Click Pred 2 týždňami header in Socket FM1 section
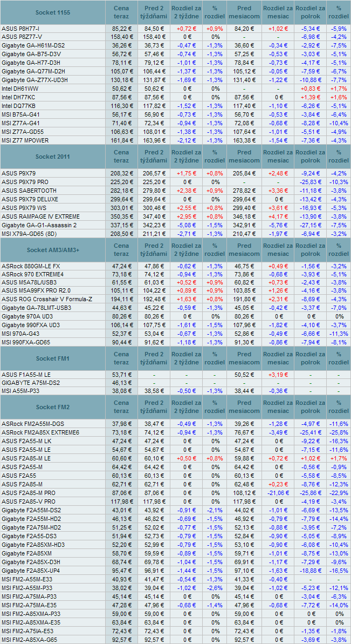The width and height of the screenshot is (351, 644). point(154,358)
